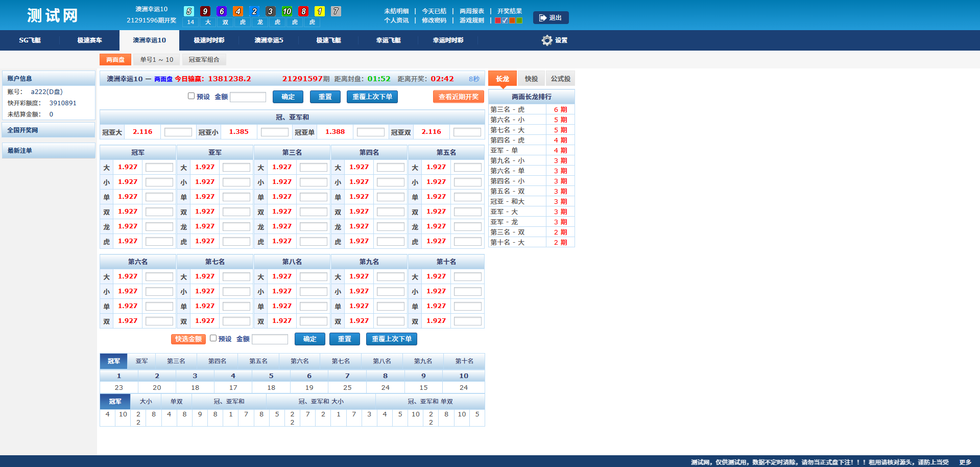980x467 pixels.
Task: Click the orange number 4 result ball
Action: pos(238,11)
